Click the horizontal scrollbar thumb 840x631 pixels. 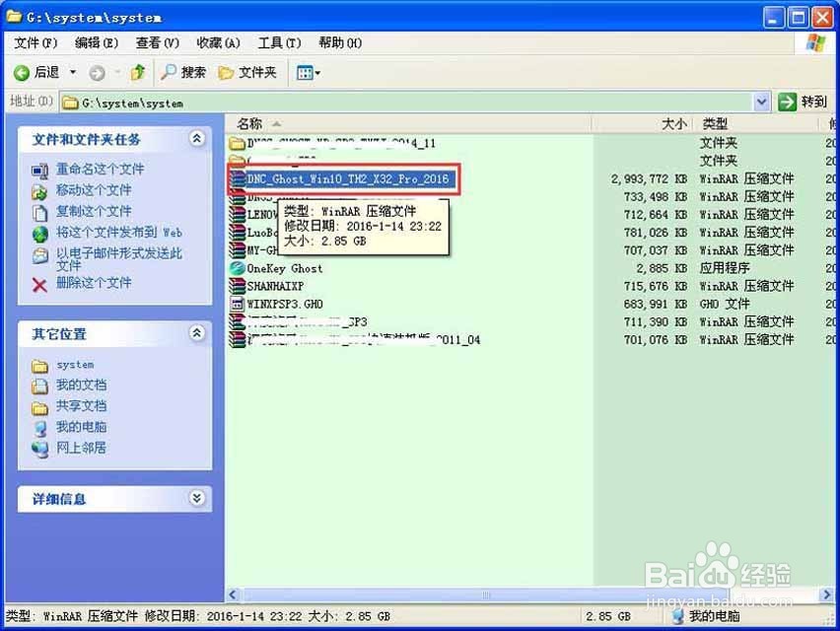486,595
